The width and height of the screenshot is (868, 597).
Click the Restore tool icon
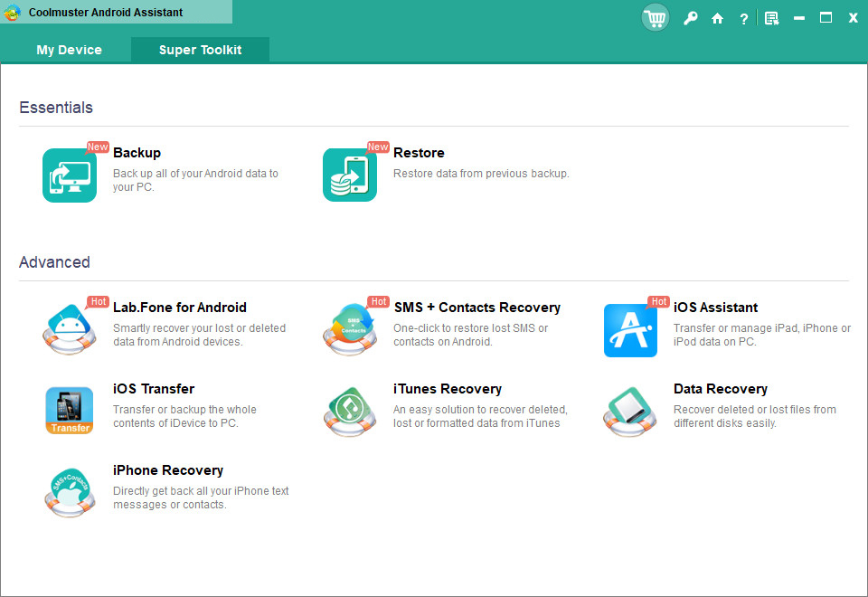tap(350, 175)
